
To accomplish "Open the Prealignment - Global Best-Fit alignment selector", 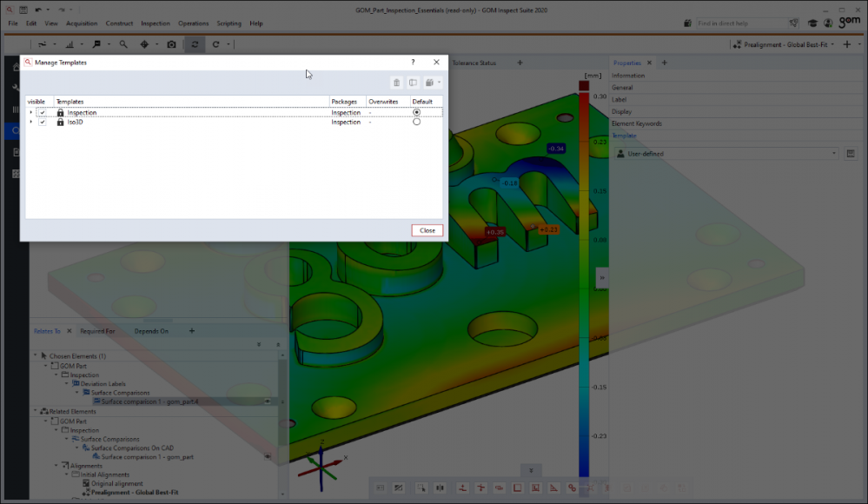I will (x=786, y=44).
